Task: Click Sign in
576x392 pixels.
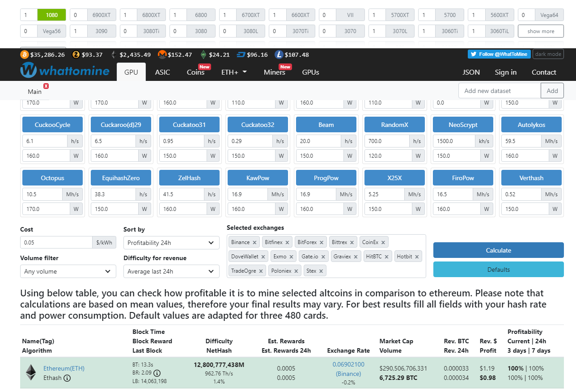Action: click(x=506, y=72)
